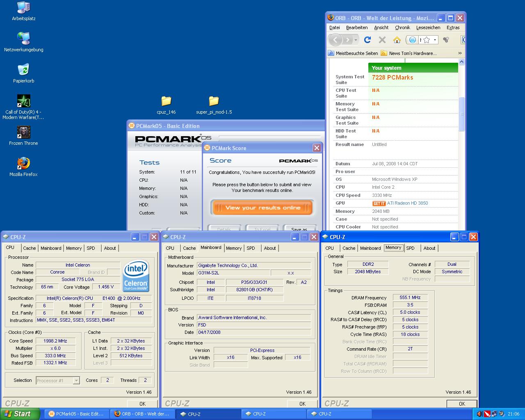Click the Windows Start button
Viewport: 525px width, 420px height.
tap(20, 414)
